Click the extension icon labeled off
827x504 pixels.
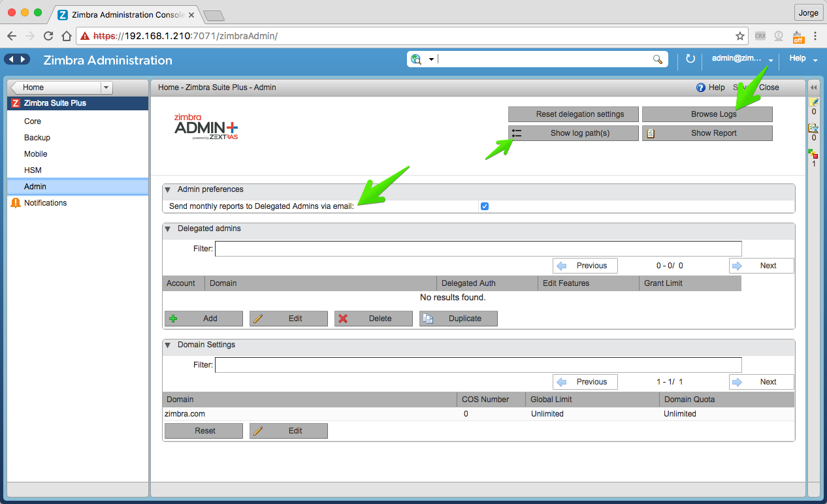coord(798,36)
